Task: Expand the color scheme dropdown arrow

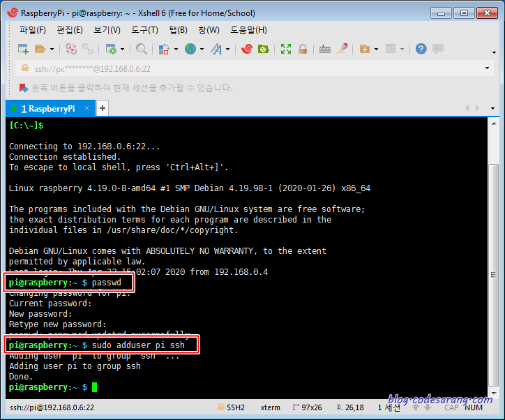Action: coord(176,50)
